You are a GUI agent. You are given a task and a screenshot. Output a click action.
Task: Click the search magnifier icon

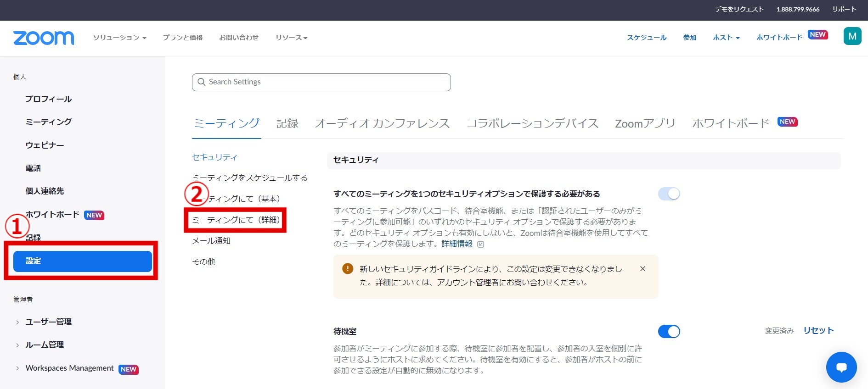pos(201,82)
